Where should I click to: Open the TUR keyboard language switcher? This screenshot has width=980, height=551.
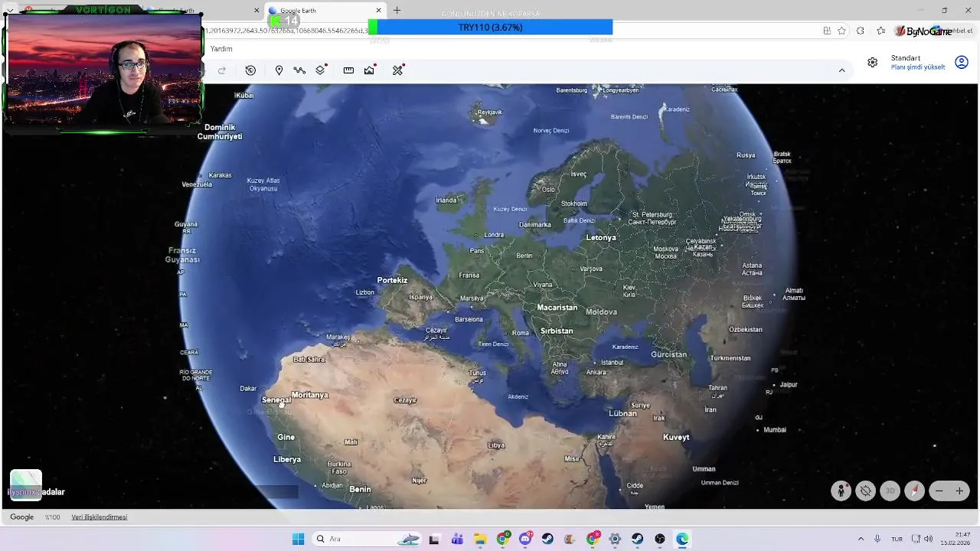897,539
